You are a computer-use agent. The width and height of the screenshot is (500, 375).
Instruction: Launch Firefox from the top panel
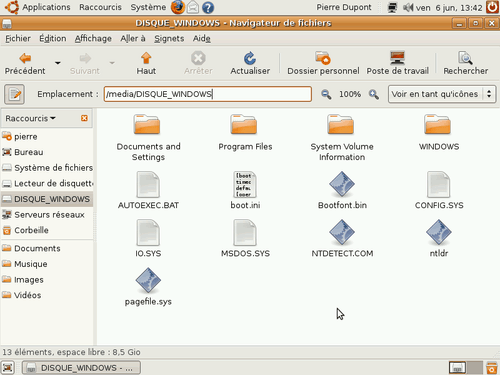[178, 7]
